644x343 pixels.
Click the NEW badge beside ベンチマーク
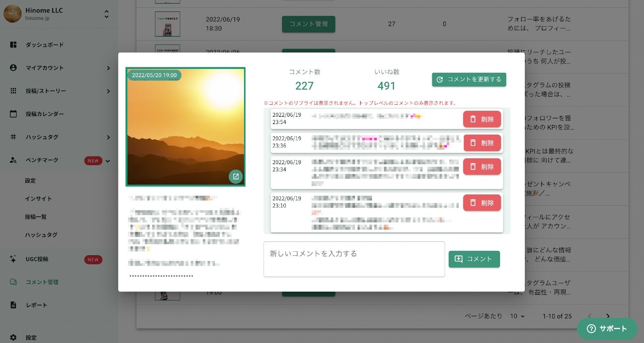(x=93, y=161)
